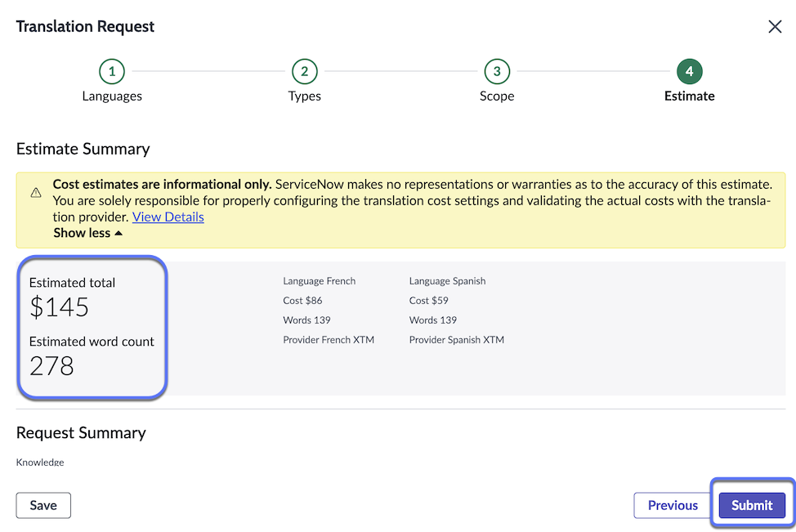Click the Estimate Summary heading
796x532 pixels.
click(83, 149)
